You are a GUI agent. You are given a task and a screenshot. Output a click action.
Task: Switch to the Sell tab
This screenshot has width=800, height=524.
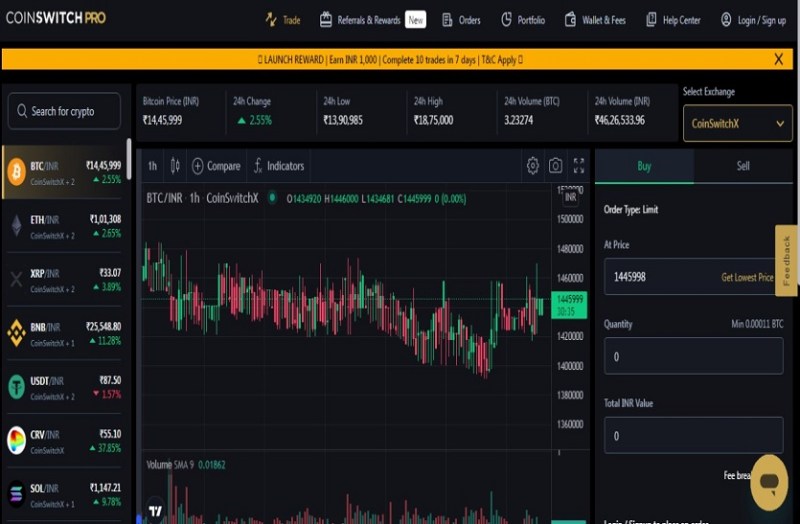pyautogui.click(x=743, y=166)
